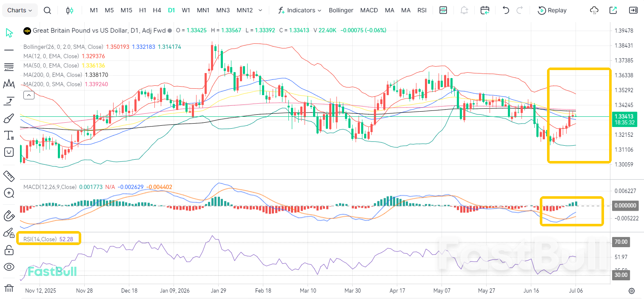
Task: Select the Fibonacci lines tool
Action: point(9,67)
